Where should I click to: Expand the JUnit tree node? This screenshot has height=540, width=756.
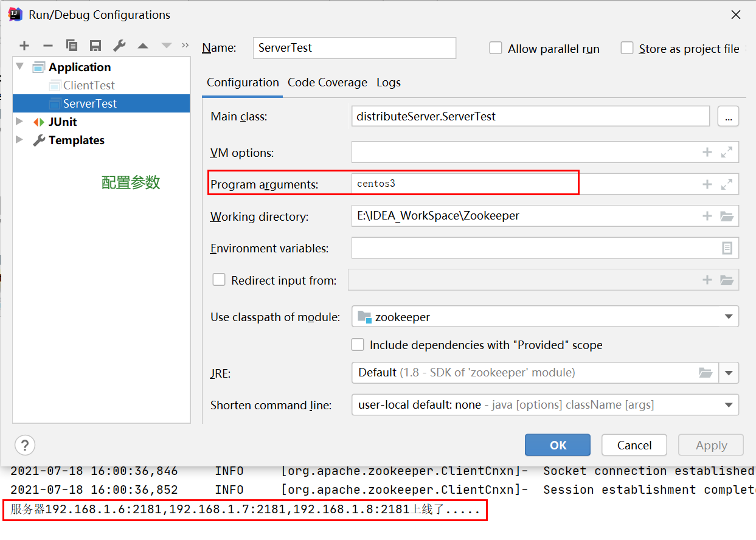click(20, 122)
